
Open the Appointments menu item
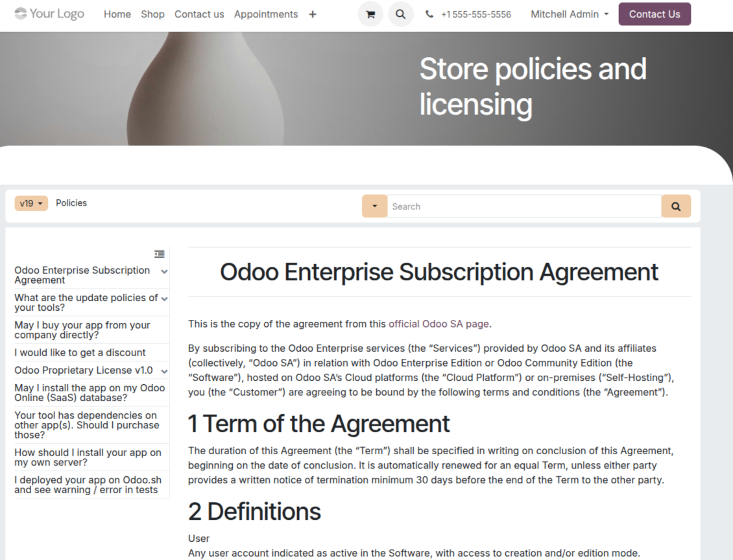tap(266, 14)
